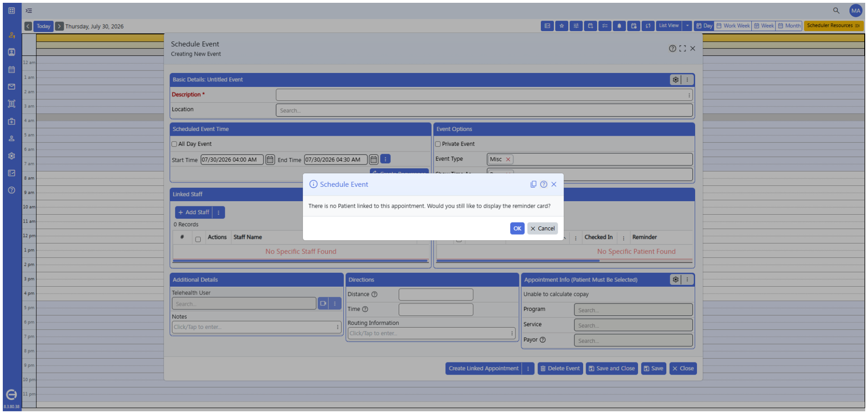Switch to Work Week view tab
868x414 pixels.
(x=733, y=26)
